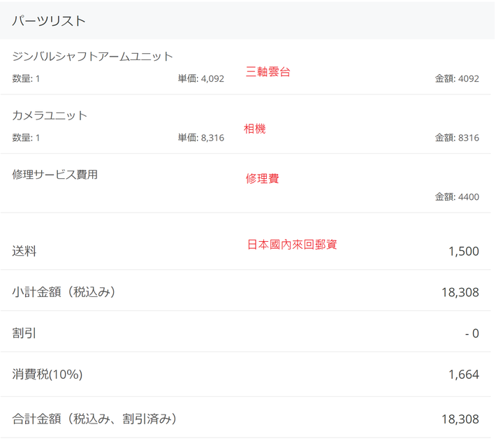Click the shipping fee 1,500

[464, 252]
